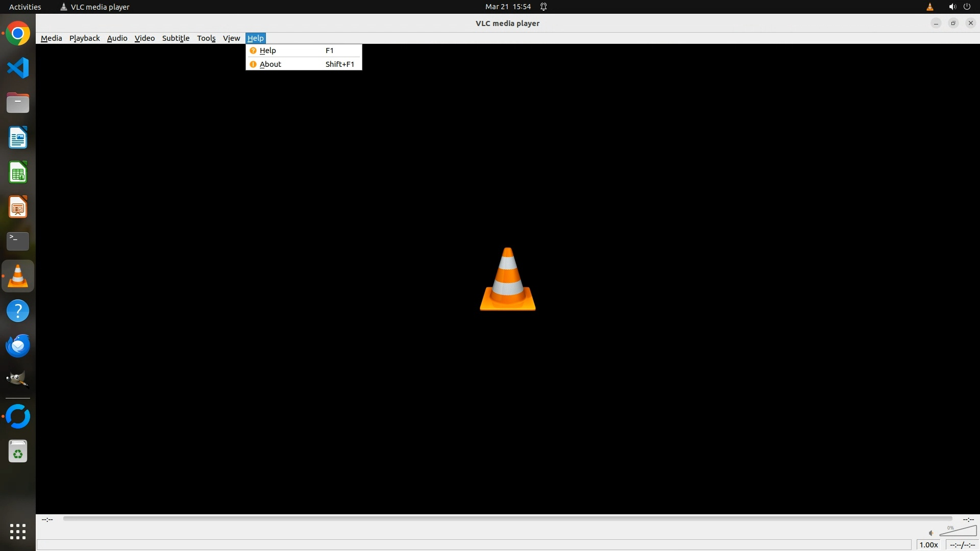Viewport: 980px width, 551px height.
Task: Toggle elapsed/remaining time display in status bar
Action: tap(962, 545)
